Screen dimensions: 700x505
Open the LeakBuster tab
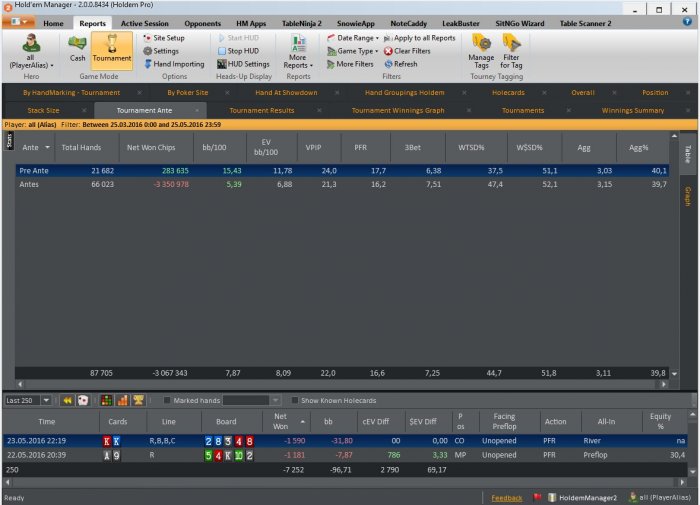461,23
